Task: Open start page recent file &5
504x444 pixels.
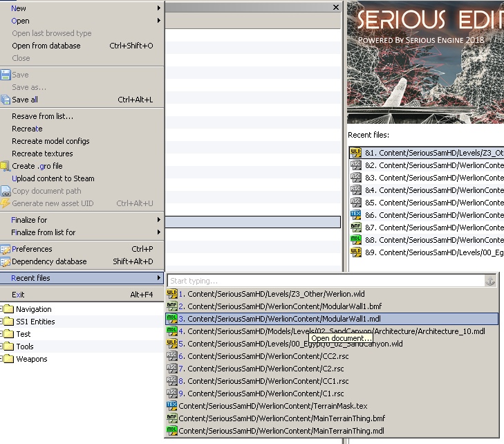Action: click(427, 203)
